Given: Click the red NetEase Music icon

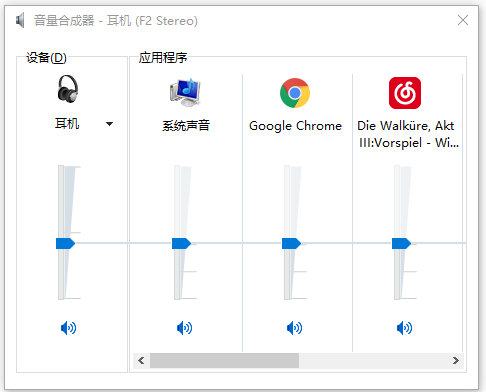Looking at the screenshot, I should (405, 93).
